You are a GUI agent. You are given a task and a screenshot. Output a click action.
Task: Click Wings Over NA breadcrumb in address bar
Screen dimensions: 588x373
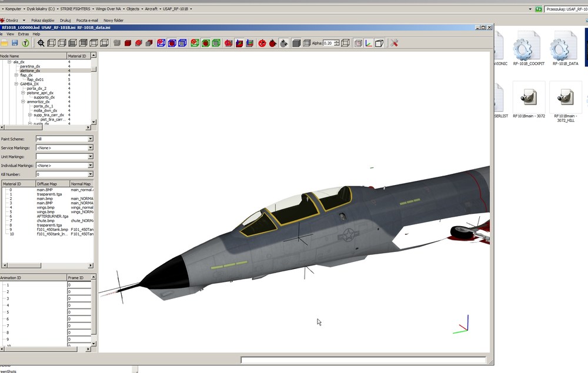108,9
